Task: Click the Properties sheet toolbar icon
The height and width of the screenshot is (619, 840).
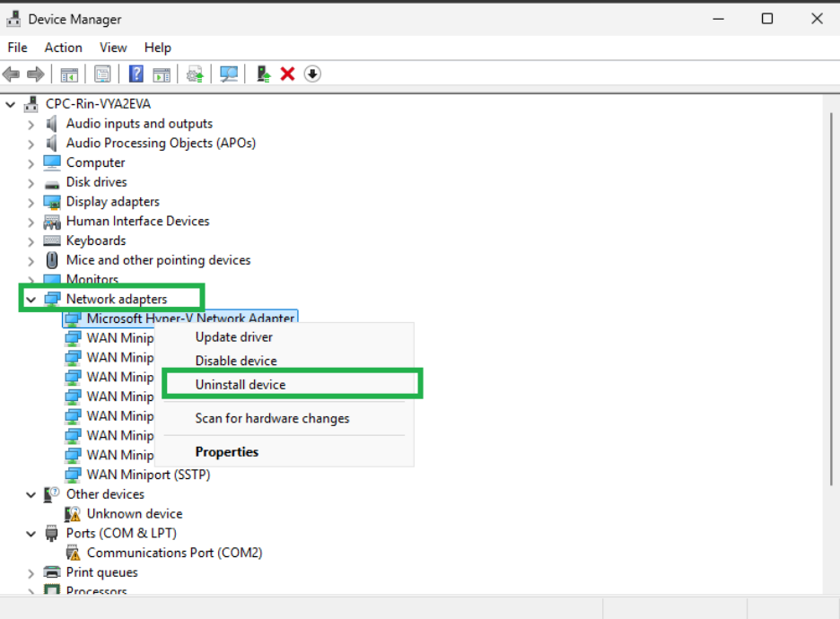Action: click(x=102, y=74)
